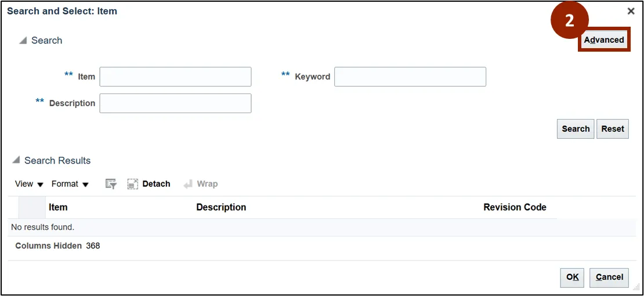Click the Detach table icon

coord(133,184)
